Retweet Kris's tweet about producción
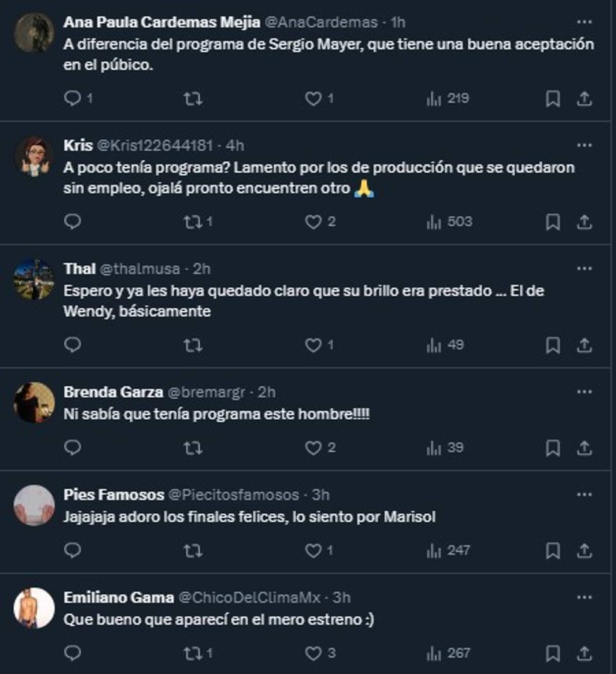616x674 pixels. point(192,222)
